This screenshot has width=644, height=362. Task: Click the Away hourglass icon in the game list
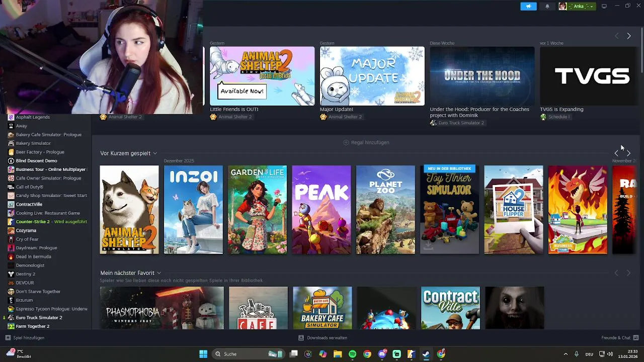coord(11,126)
